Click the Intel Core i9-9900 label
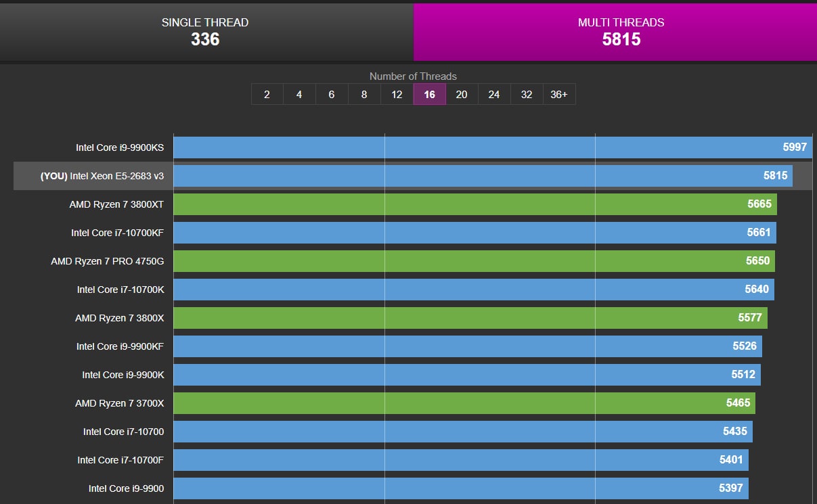 tap(126, 488)
